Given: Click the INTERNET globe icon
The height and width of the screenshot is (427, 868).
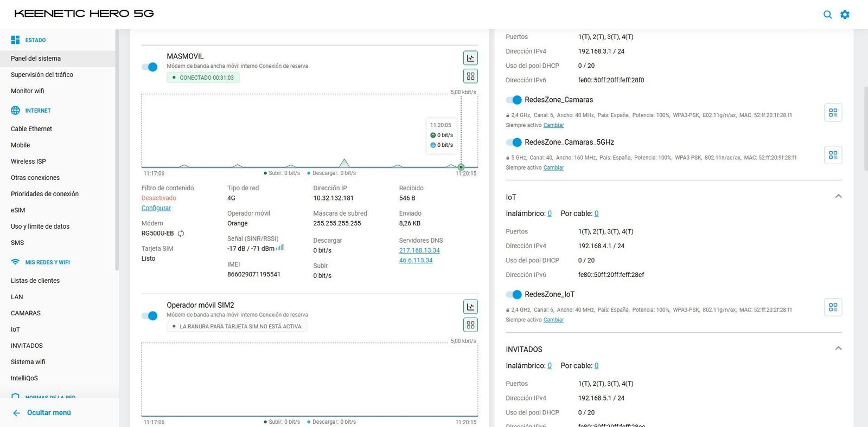Looking at the screenshot, I should [x=15, y=111].
